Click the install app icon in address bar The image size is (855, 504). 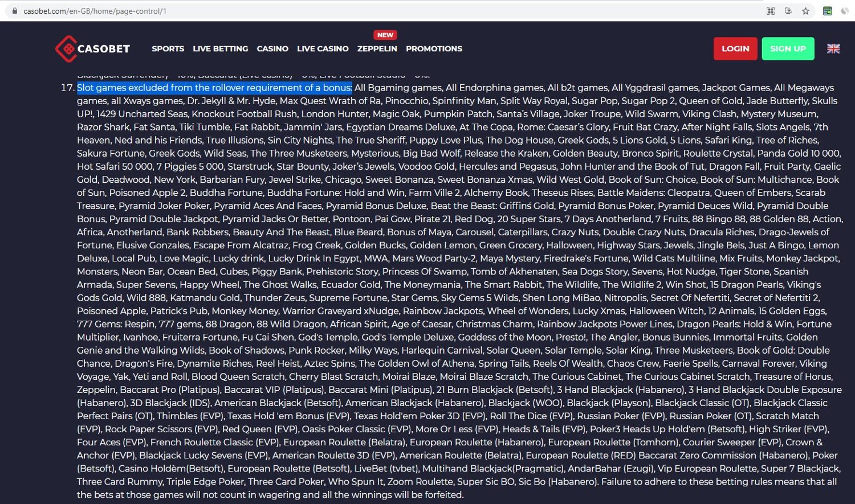point(788,11)
